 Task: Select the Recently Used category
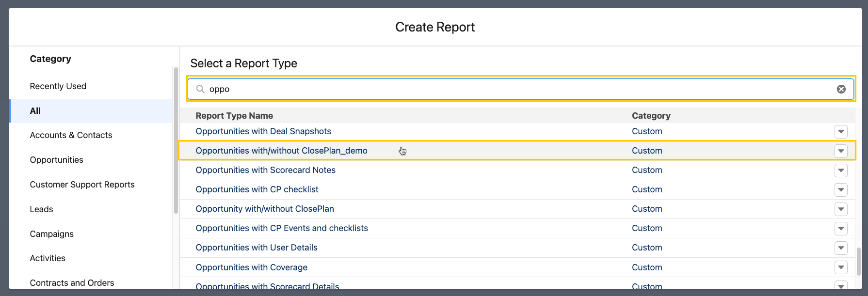(58, 86)
